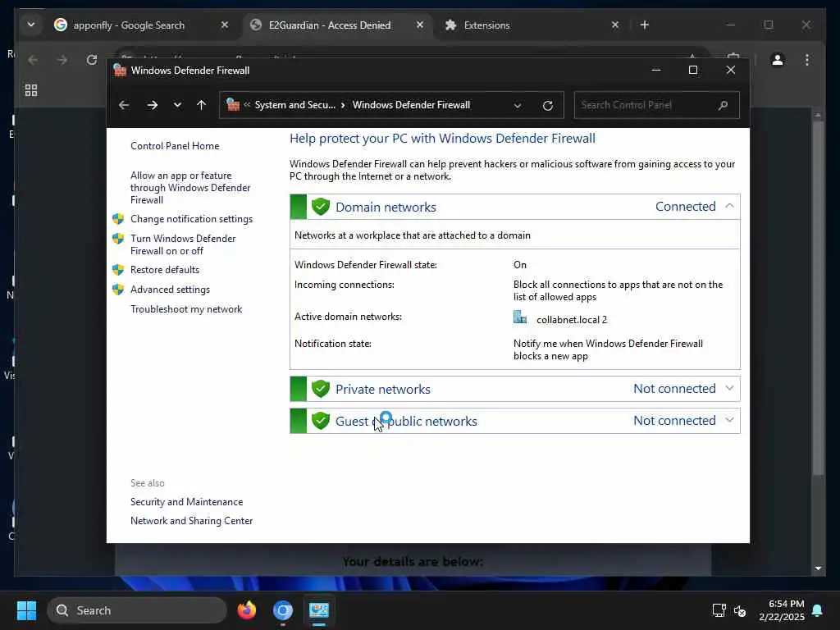
Task: Click the Search Control Panel field
Action: tap(657, 105)
